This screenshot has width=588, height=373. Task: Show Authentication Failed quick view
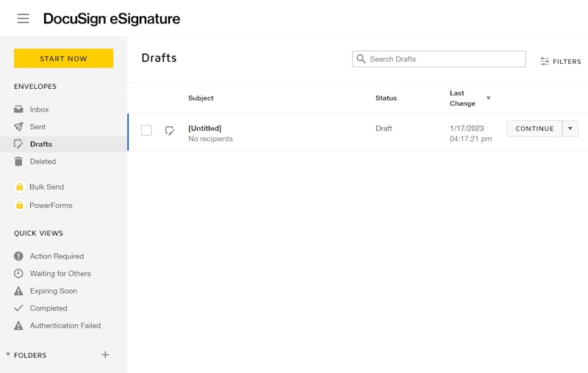[64, 325]
